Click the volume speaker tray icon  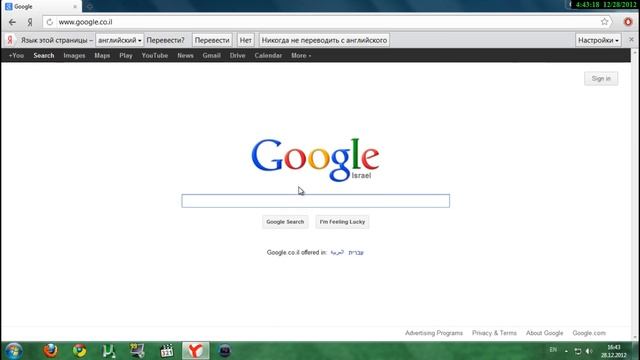pos(589,351)
